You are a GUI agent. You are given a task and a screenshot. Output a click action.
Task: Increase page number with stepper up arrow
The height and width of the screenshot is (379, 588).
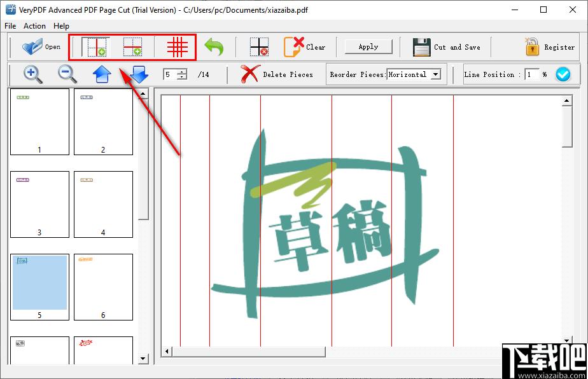pyautogui.click(x=182, y=72)
